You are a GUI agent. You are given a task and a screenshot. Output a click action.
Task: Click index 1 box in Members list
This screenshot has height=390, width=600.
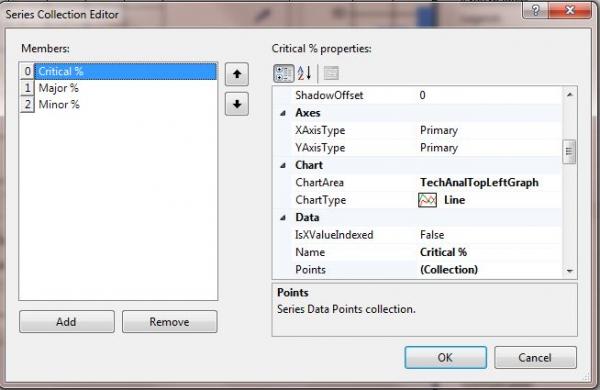click(27, 88)
